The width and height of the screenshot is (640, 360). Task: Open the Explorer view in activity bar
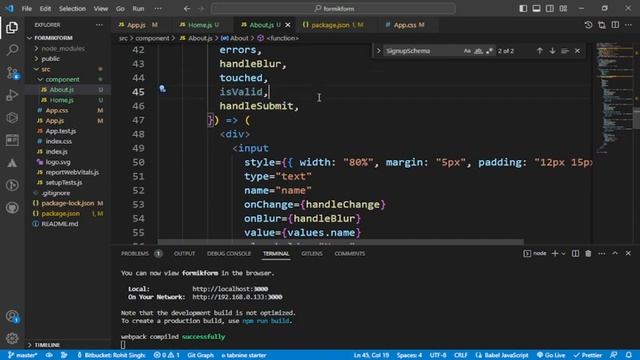point(12,28)
